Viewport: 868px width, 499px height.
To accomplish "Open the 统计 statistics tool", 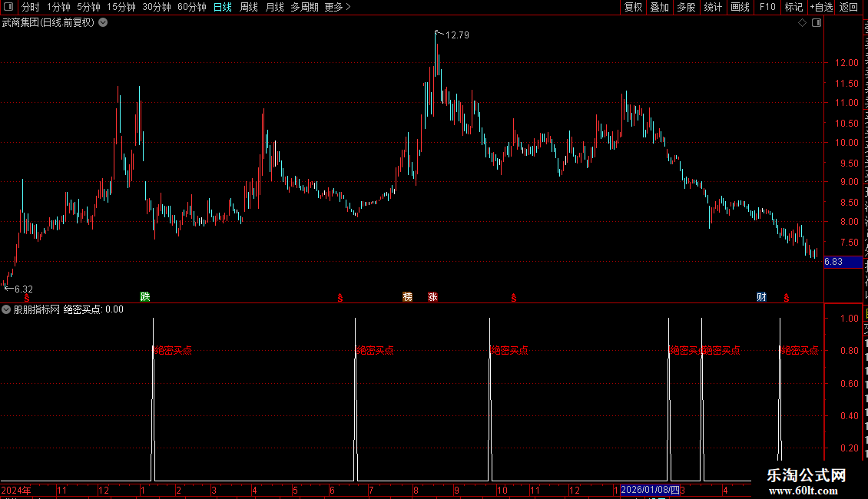I will pyautogui.click(x=713, y=7).
